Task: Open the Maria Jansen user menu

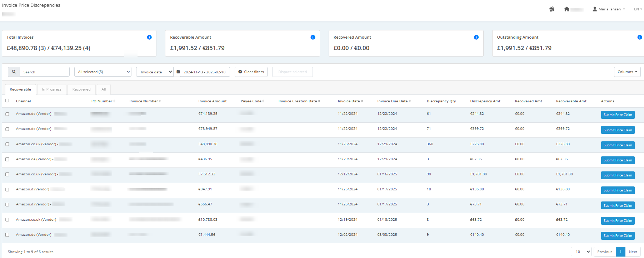Action: click(609, 9)
